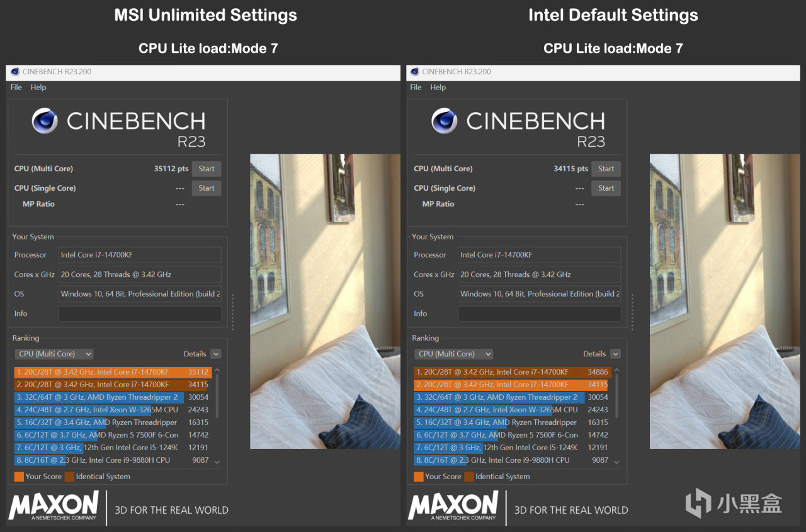The image size is (806, 532).
Task: Select Ryzen 5 7500F ranking row in Intel Default window
Action: pyautogui.click(x=512, y=435)
